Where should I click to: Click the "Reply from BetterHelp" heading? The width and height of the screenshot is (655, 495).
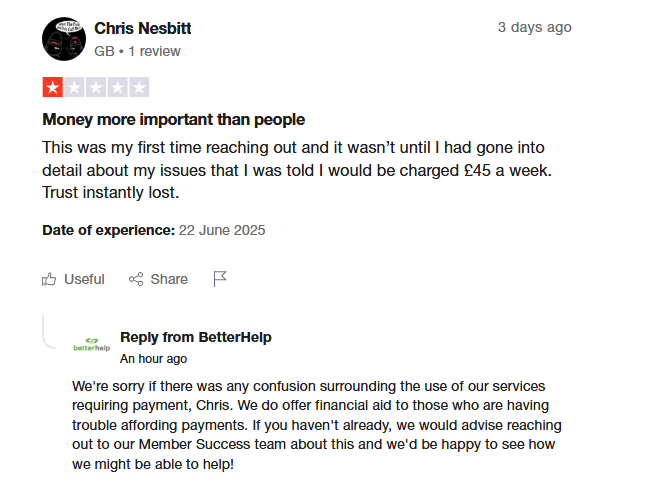point(195,337)
